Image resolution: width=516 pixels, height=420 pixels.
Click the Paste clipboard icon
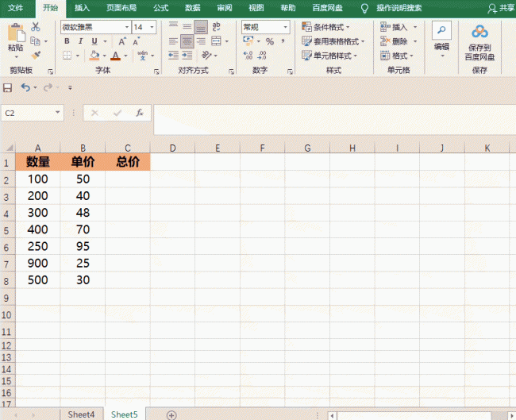[x=15, y=33]
